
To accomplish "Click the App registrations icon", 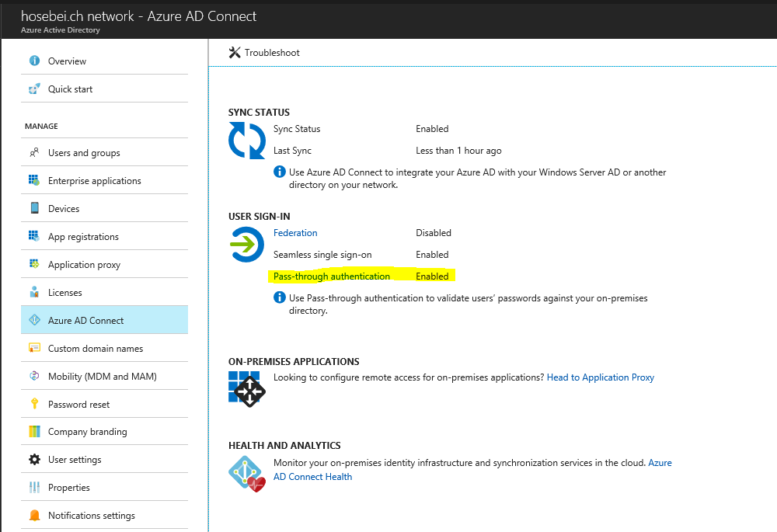I will click(x=34, y=236).
